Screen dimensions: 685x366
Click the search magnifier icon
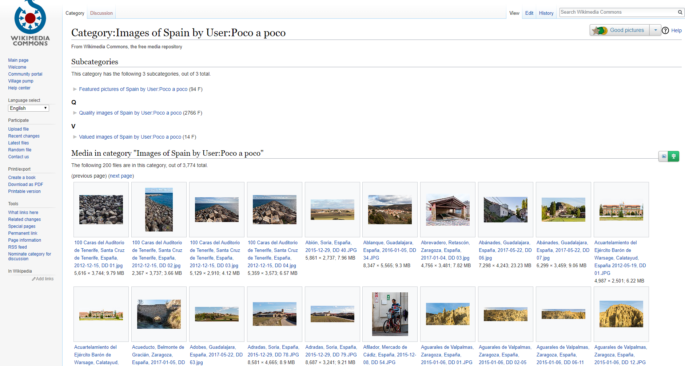pyautogui.click(x=680, y=12)
